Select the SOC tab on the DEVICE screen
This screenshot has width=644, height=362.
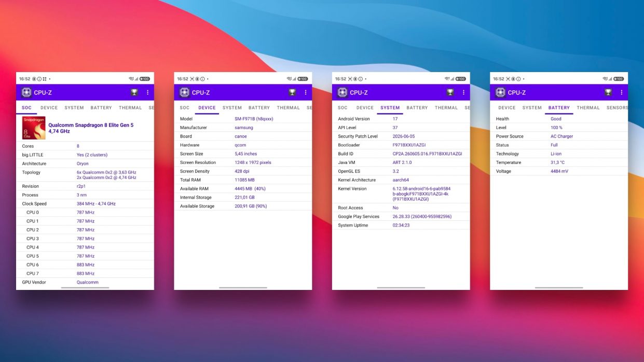185,108
